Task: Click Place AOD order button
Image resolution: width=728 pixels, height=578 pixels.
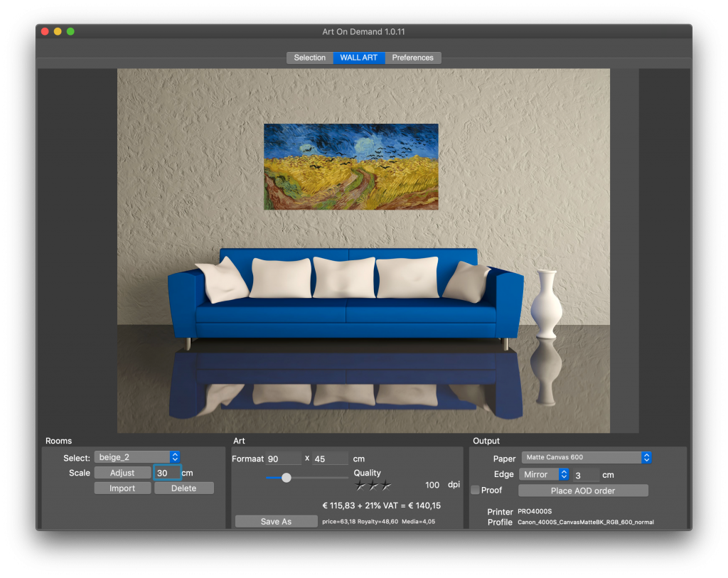Action: click(x=583, y=491)
